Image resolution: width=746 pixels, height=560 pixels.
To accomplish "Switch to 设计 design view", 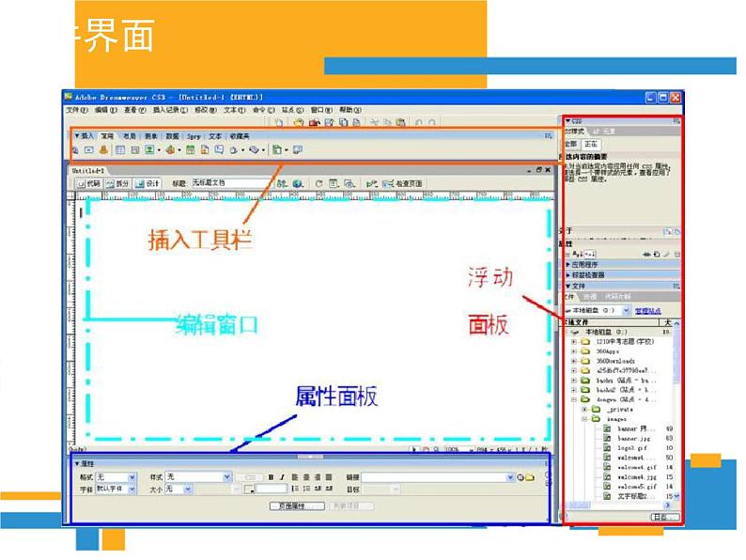I will 147,183.
